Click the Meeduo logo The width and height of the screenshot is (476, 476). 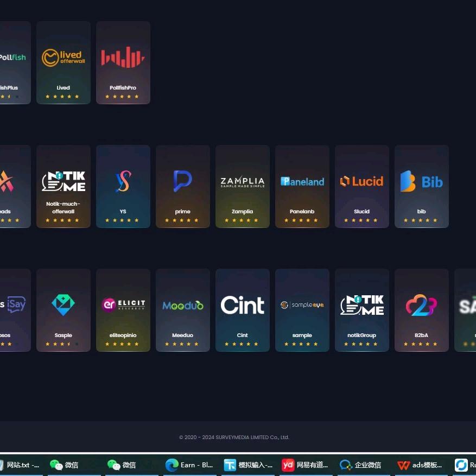pos(183,306)
